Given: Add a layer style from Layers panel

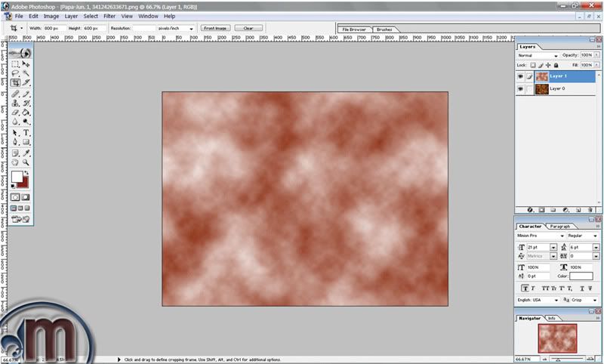Looking at the screenshot, I should (x=530, y=210).
